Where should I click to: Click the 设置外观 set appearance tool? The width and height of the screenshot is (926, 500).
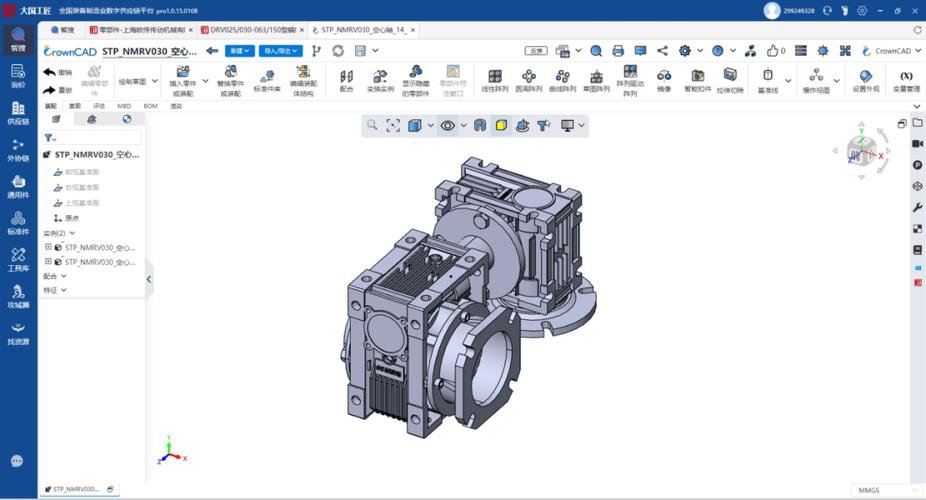tap(866, 81)
